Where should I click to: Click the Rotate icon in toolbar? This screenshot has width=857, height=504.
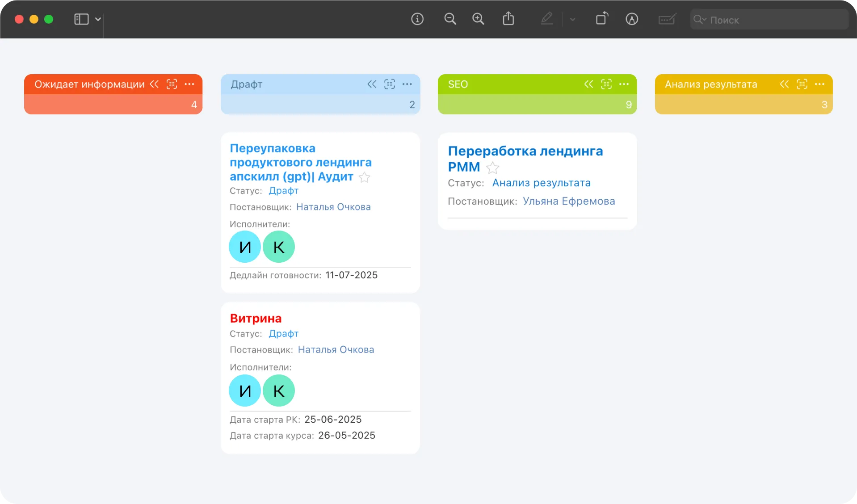pyautogui.click(x=601, y=19)
